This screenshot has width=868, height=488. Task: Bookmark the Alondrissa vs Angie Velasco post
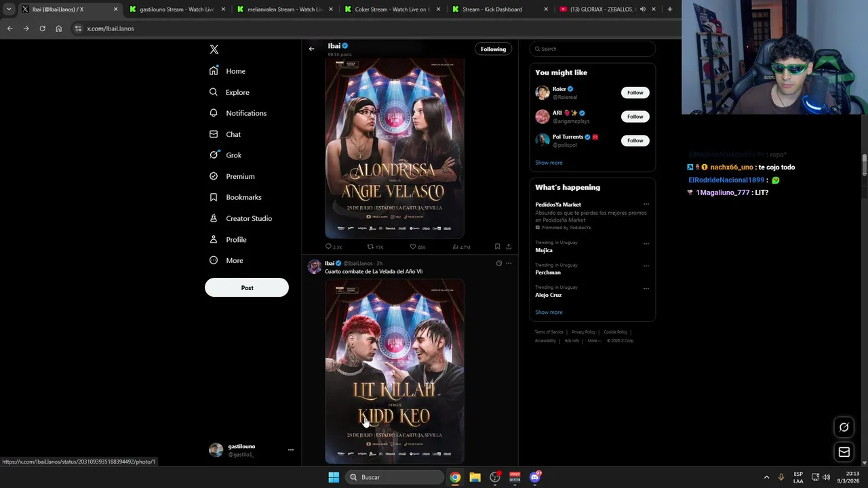pos(497,247)
